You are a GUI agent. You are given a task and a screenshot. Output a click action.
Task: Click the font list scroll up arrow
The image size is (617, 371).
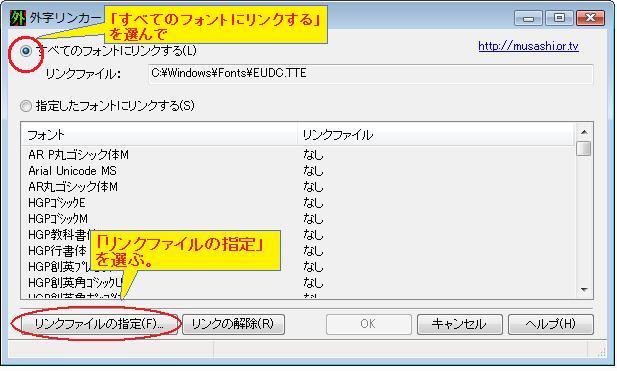[x=584, y=132]
